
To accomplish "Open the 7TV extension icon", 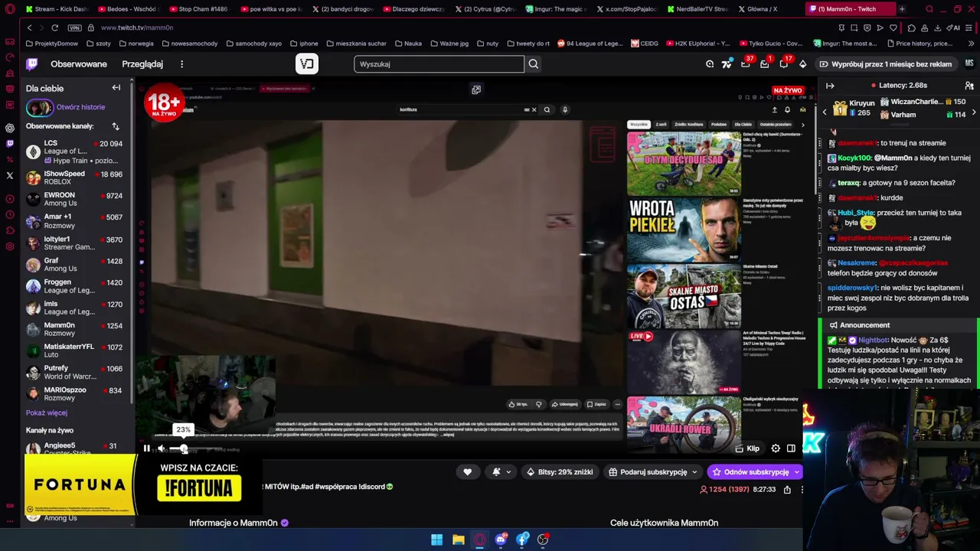I will (x=727, y=64).
